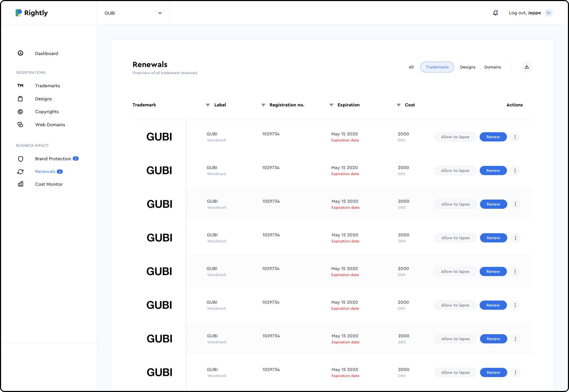Open Copyrights in sidebar

pyautogui.click(x=47, y=112)
